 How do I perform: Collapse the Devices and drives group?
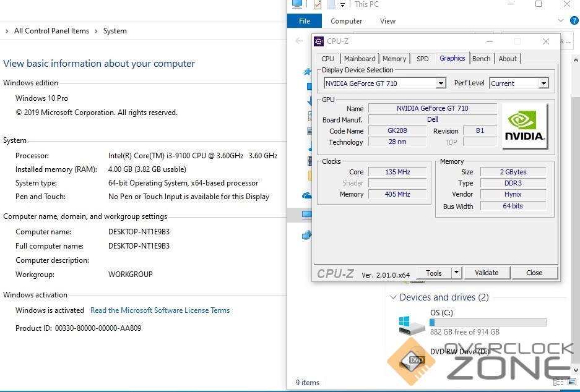click(393, 297)
